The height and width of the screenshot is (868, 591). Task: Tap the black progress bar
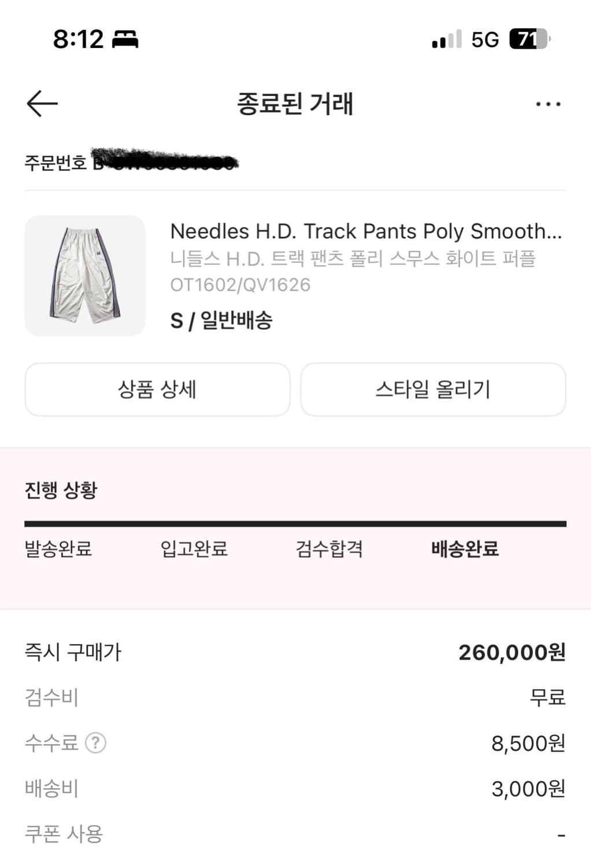coord(295,524)
